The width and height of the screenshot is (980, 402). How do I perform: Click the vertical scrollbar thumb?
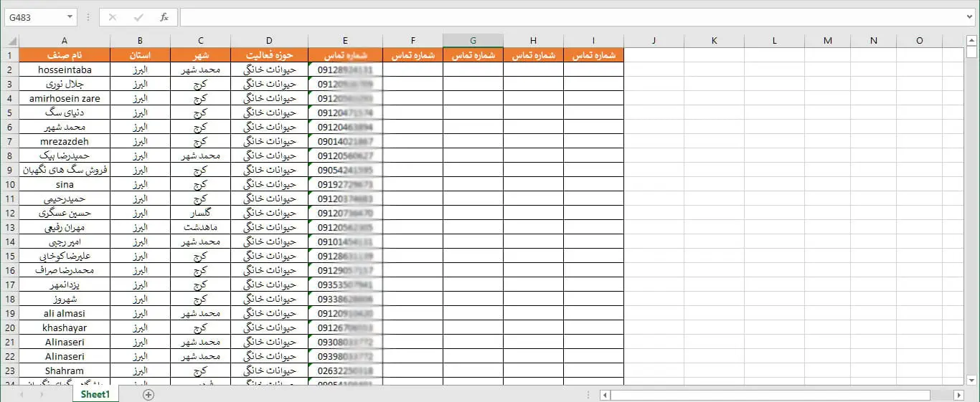point(972,52)
